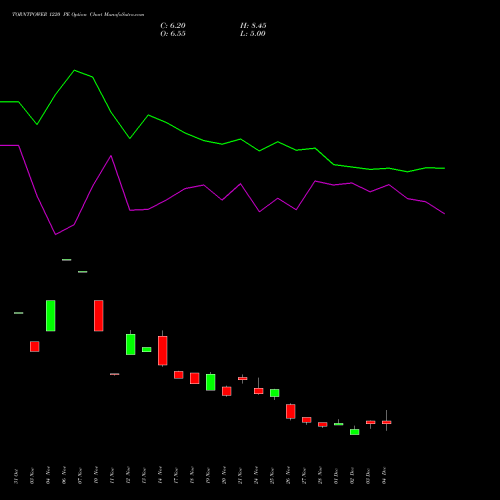This screenshot has width=500, height=500.
Task: Click the 04 Nov date label
Action: 48,475
